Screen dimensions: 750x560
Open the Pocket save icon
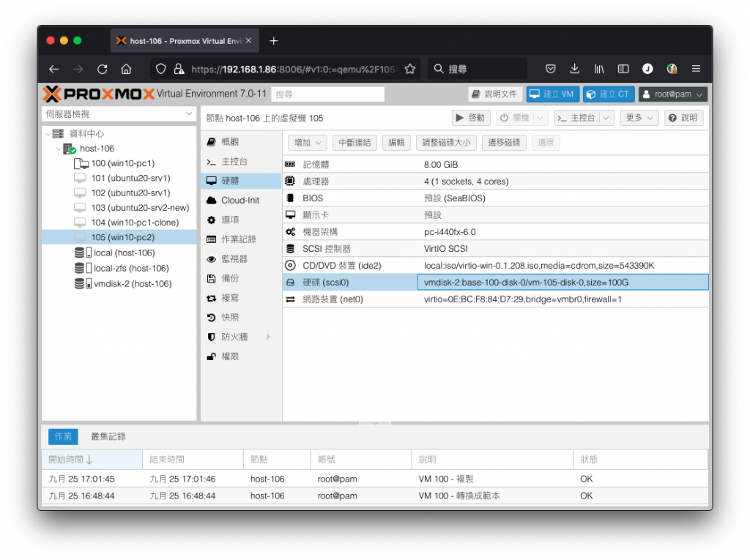click(551, 69)
